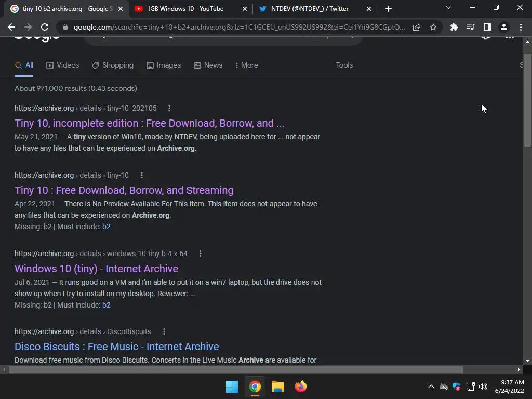This screenshot has height=399, width=532.
Task: Open options for DiscoBiscuits result
Action: 164,331
